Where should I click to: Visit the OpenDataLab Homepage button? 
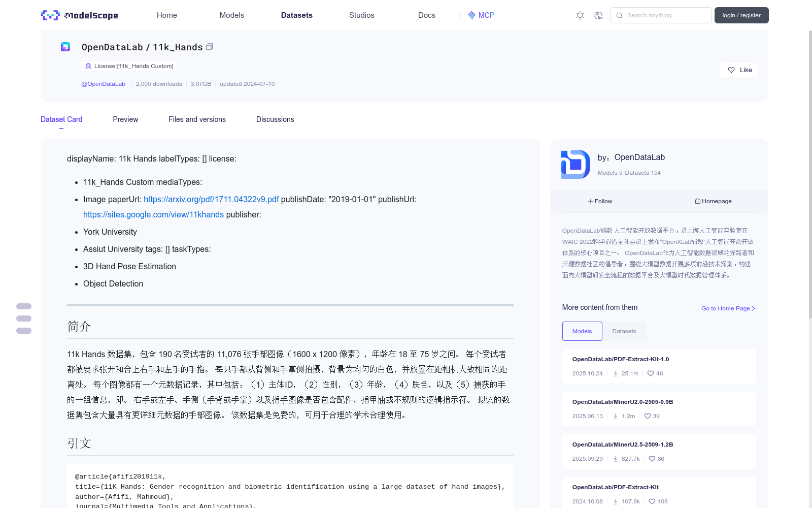(714, 201)
